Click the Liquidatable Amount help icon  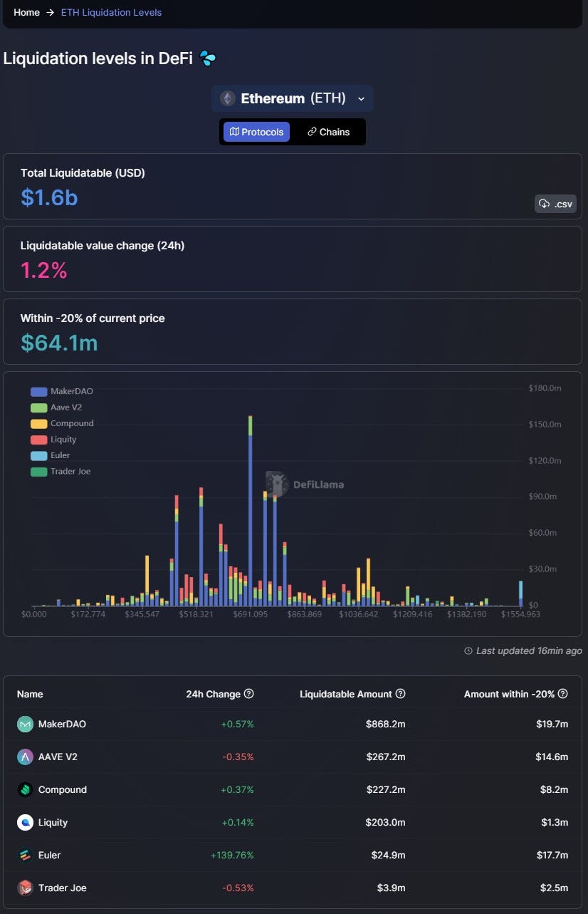(x=401, y=694)
